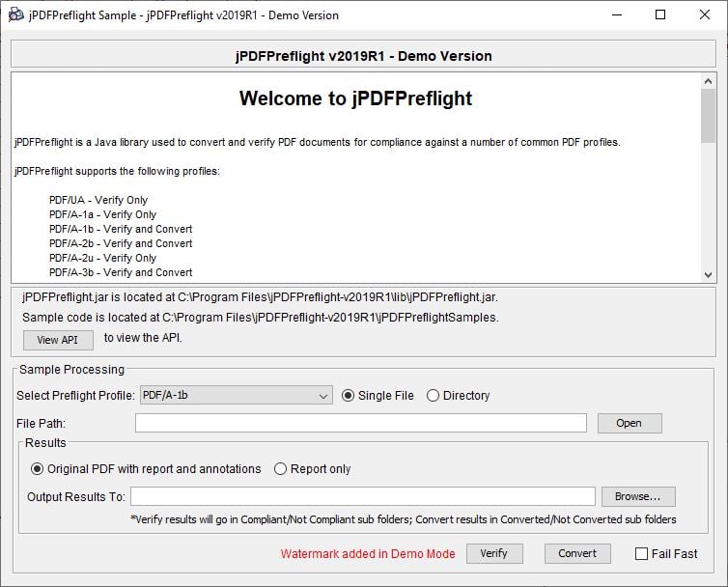Click the Sample code location text
This screenshot has height=587, width=728.
click(260, 318)
